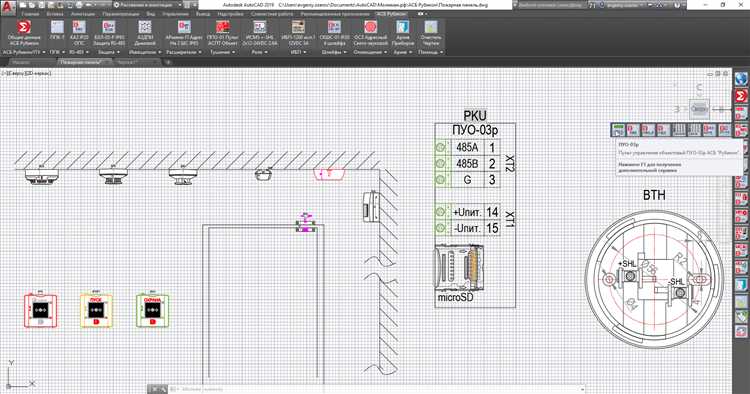Screen dimensions: 750x394
Task: Add a new drawing tab with plus button
Action: tap(168, 62)
